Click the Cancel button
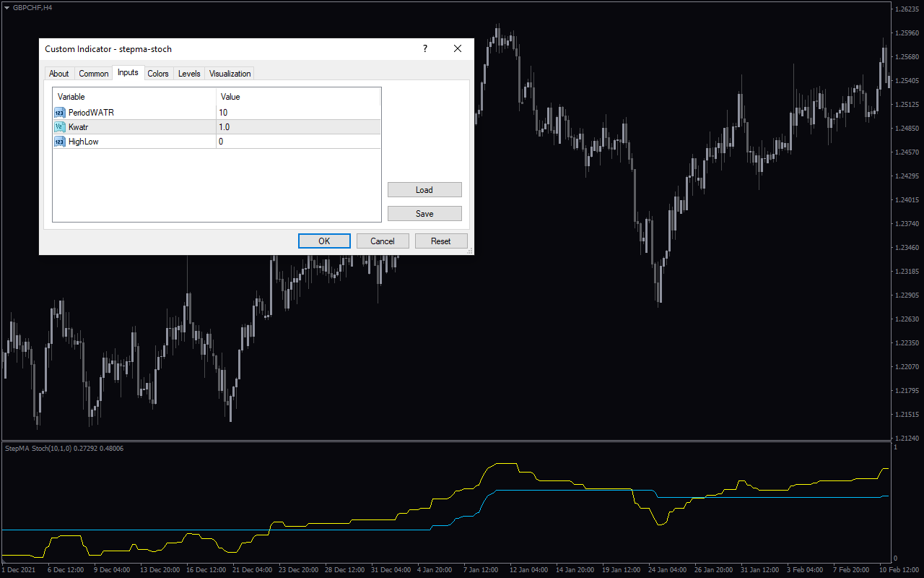Viewport: 924px width, 578px height. (x=383, y=241)
